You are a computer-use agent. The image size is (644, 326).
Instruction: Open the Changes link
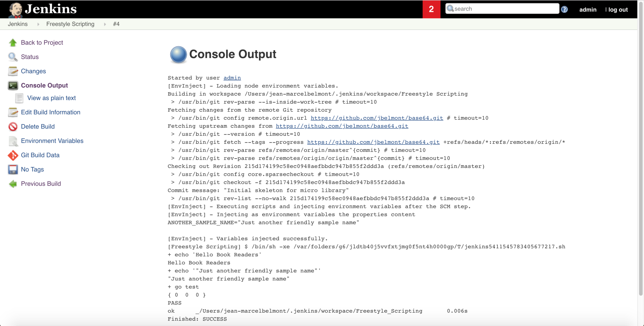[33, 71]
